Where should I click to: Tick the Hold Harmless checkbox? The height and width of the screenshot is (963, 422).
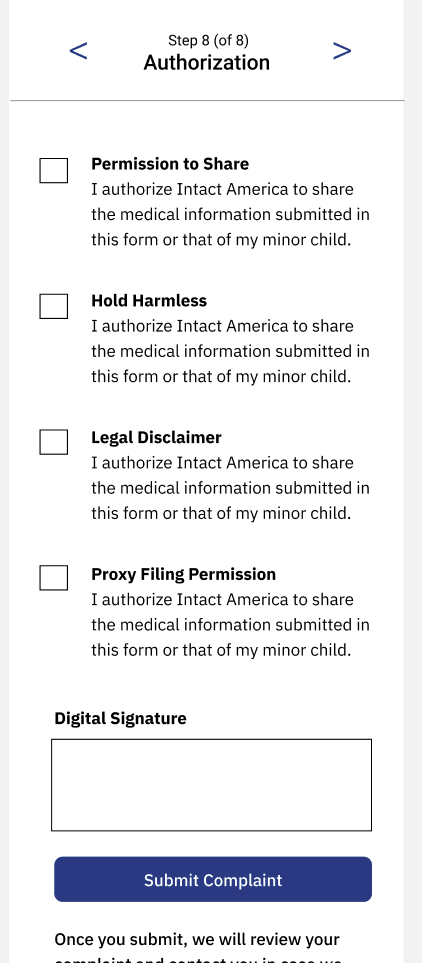pos(53,306)
